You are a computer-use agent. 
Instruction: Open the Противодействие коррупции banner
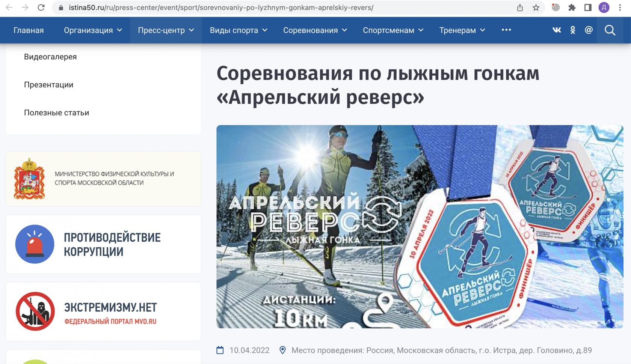(103, 244)
